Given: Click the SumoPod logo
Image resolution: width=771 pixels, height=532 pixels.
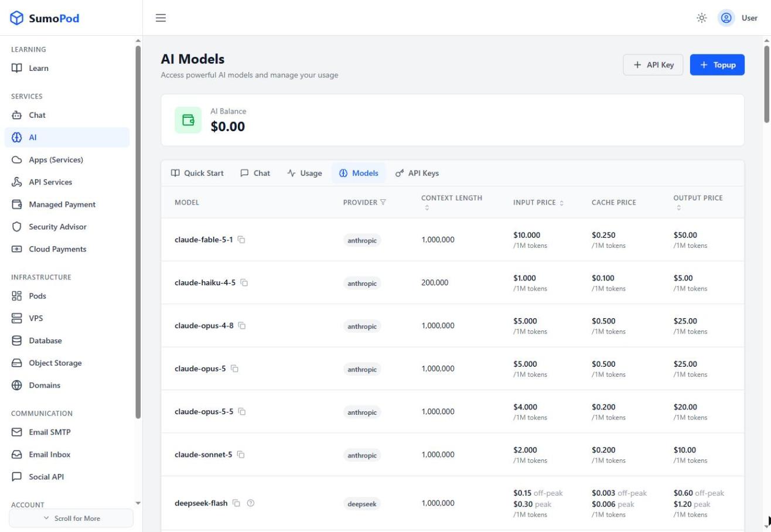Looking at the screenshot, I should [45, 18].
